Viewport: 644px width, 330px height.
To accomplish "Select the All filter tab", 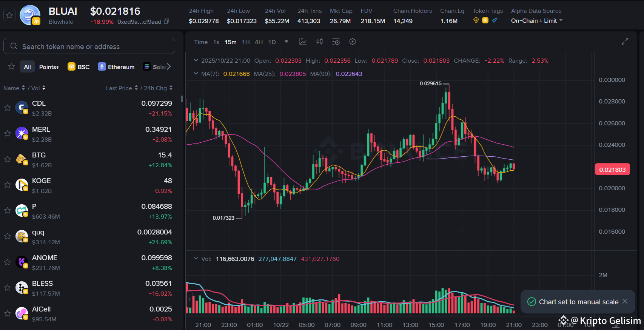I will coord(27,67).
